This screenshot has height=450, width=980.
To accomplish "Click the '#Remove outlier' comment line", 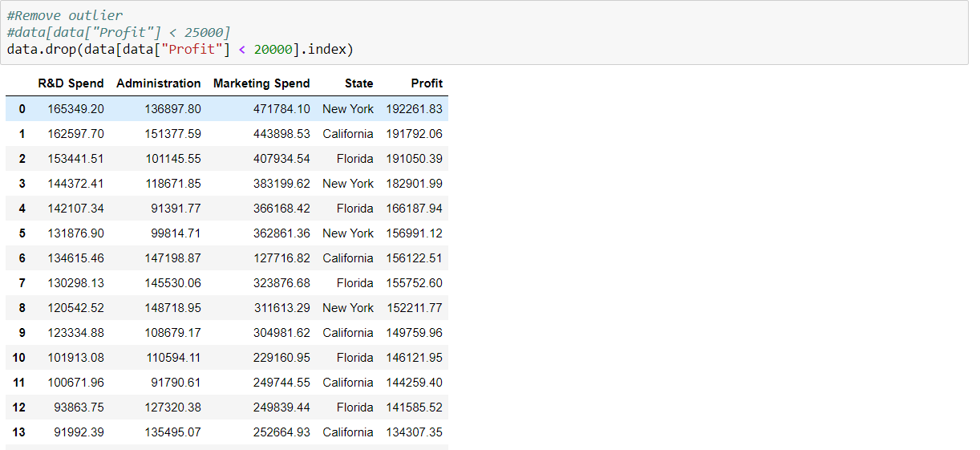I will pos(65,16).
